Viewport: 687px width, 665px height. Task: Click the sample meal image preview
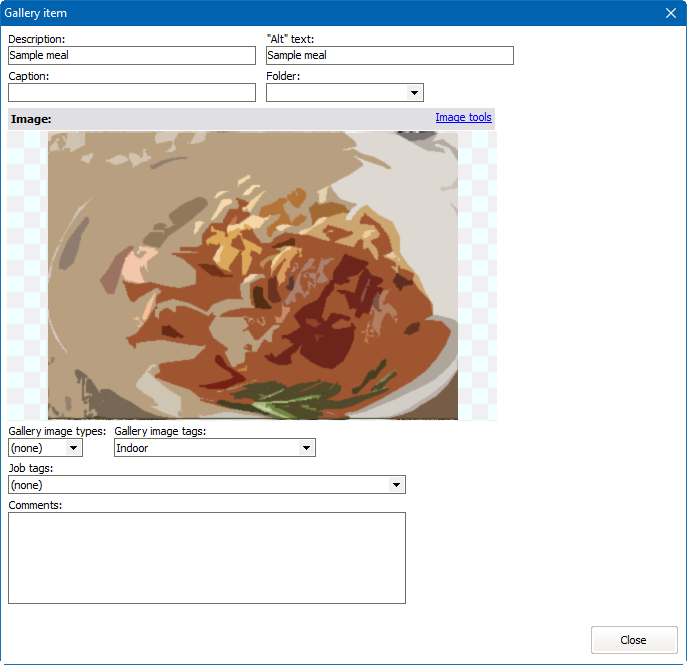pos(252,275)
